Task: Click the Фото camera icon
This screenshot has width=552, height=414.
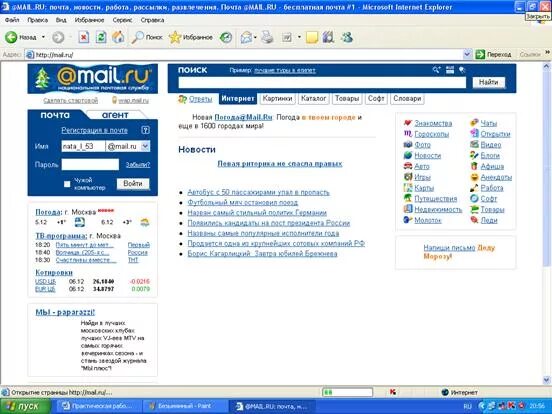Action: (x=408, y=144)
